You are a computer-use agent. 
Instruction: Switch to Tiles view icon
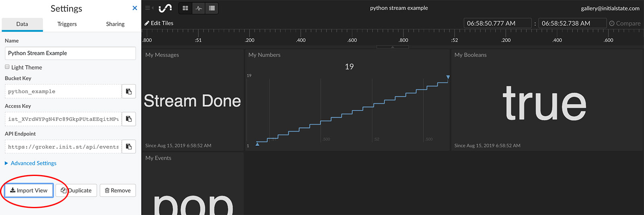(x=185, y=8)
